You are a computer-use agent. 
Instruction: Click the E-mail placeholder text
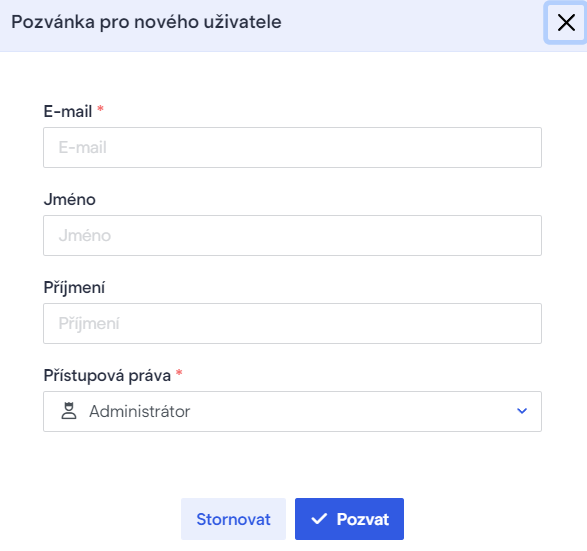(x=83, y=147)
